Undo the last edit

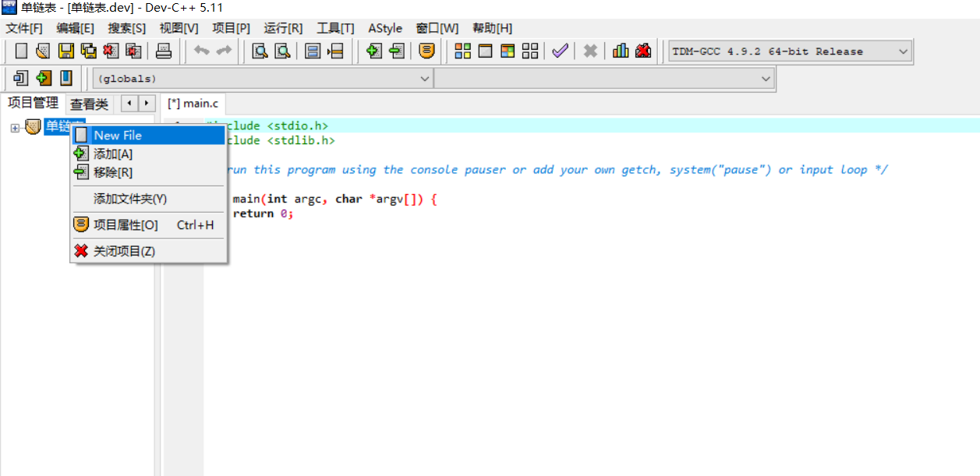201,50
